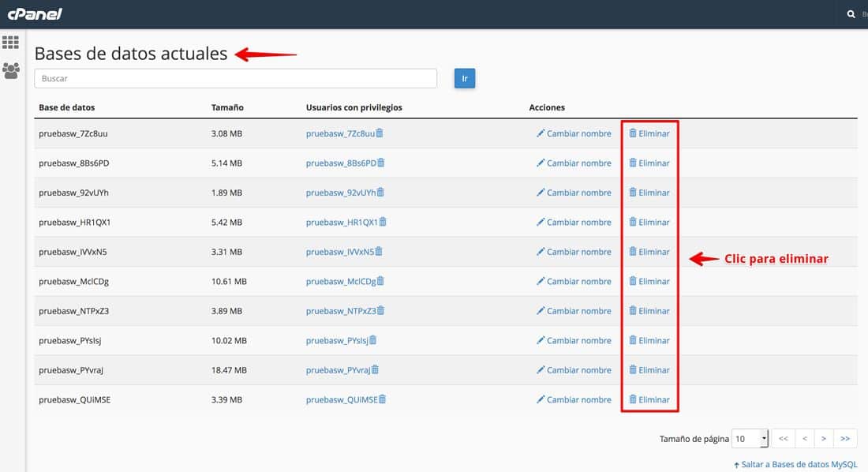Go to first page with << button
The width and height of the screenshot is (868, 472).
click(x=784, y=438)
